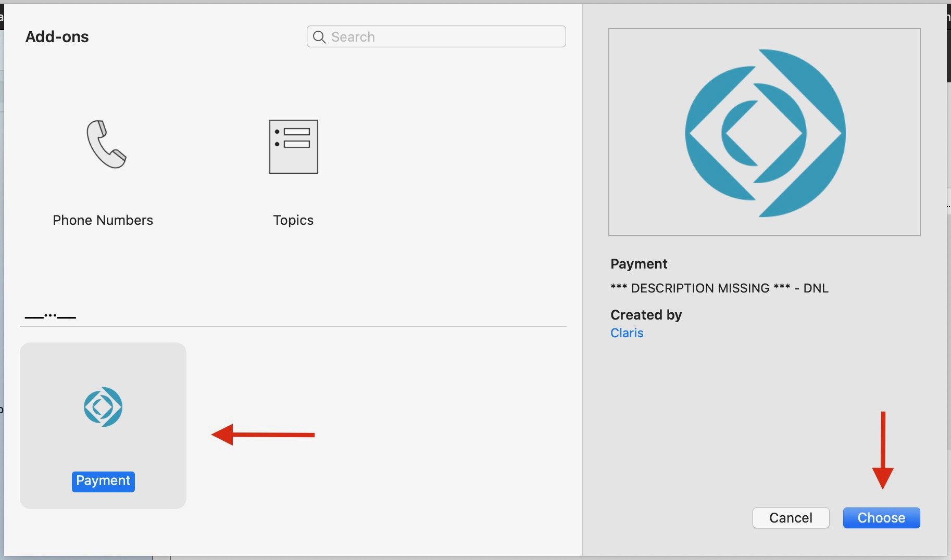Click the Created by label
This screenshot has width=951, height=560.
646,315
